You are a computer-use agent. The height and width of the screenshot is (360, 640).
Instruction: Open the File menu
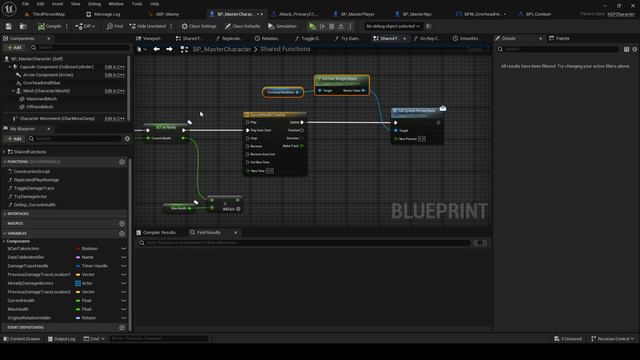pos(25,4)
